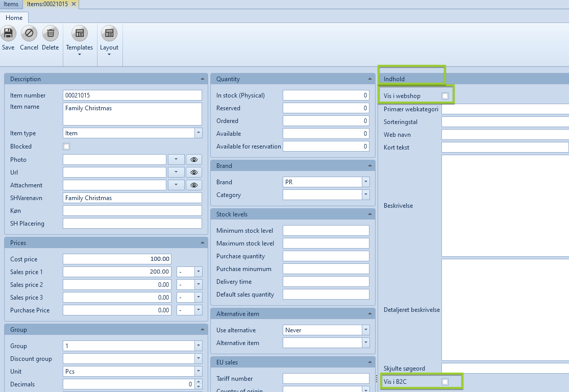The image size is (569, 392).
Task: Click the Beskrivelse text area
Action: click(x=505, y=206)
